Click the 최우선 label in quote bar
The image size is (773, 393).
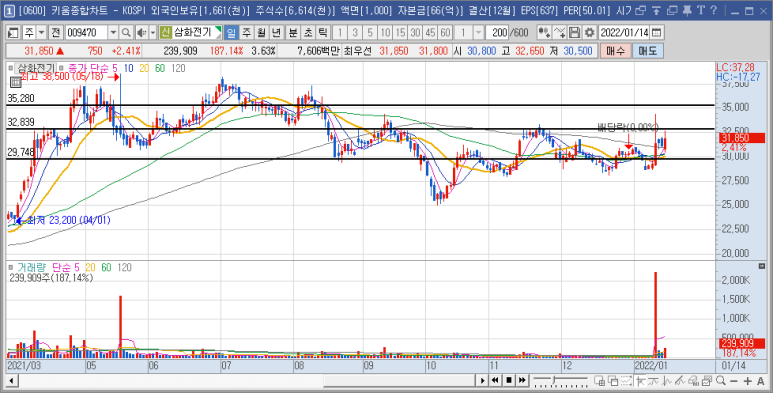point(359,51)
